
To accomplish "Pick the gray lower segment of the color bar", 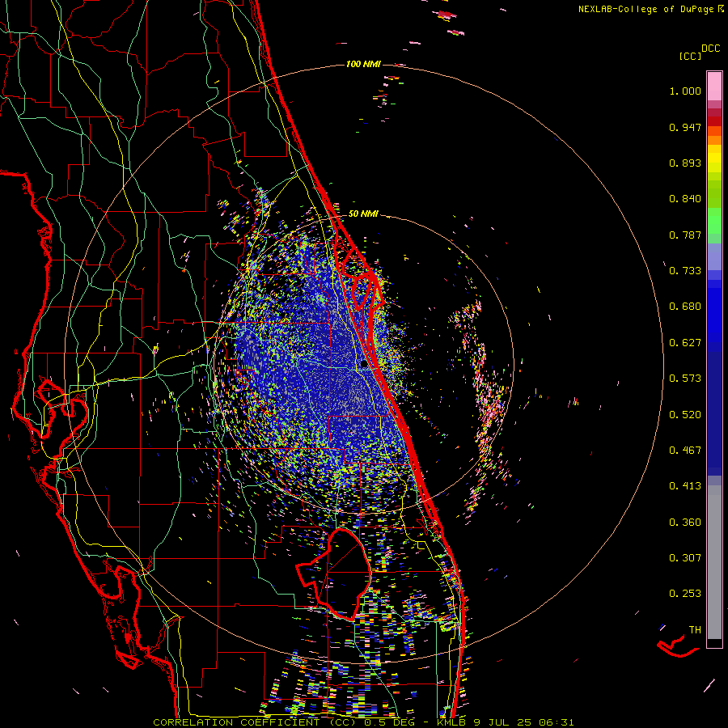I will click(x=714, y=562).
